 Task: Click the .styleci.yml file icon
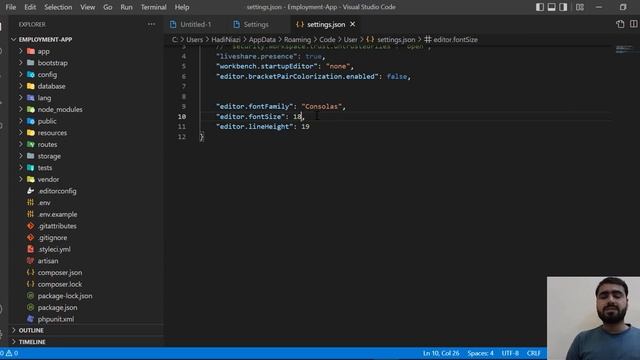[31, 249]
